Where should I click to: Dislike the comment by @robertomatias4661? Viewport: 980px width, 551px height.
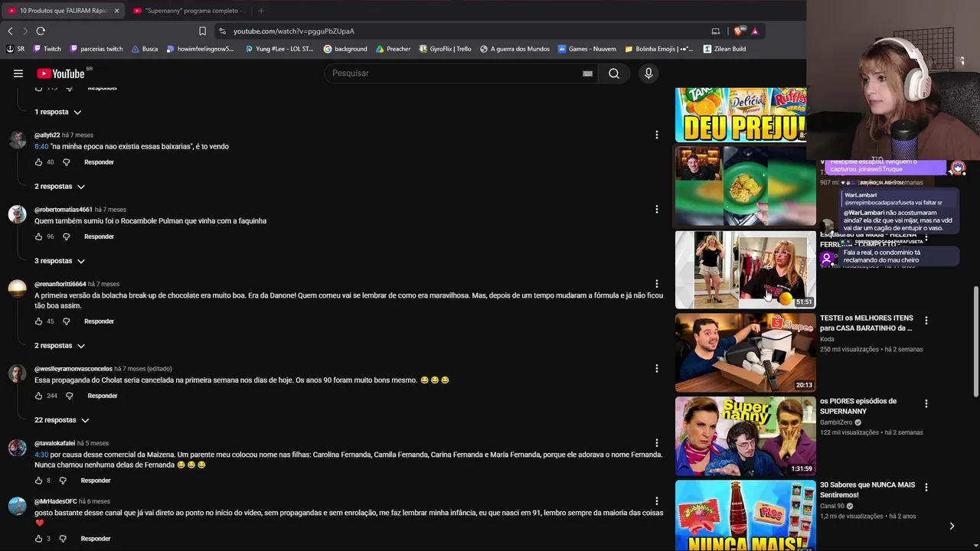click(x=67, y=236)
